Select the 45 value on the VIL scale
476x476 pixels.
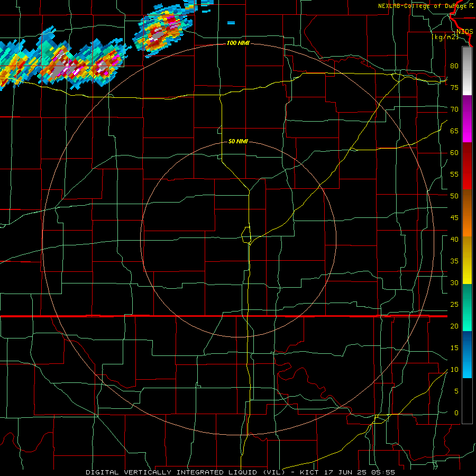[454, 218]
